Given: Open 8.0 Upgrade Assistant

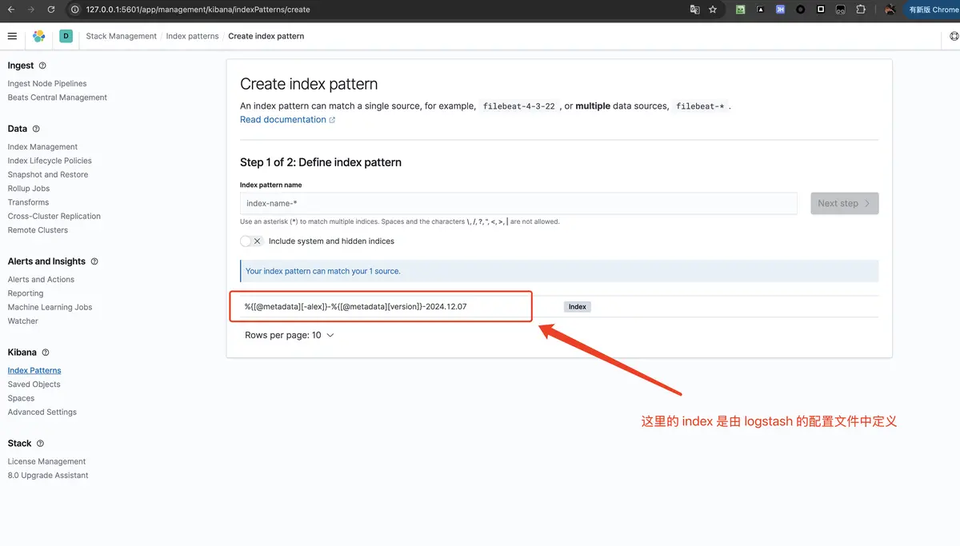Looking at the screenshot, I should click(x=48, y=475).
